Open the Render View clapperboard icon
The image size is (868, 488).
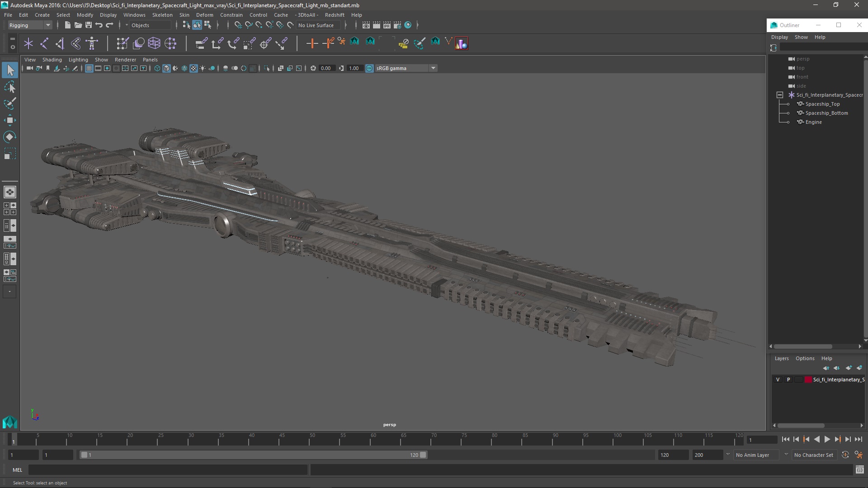pos(366,25)
